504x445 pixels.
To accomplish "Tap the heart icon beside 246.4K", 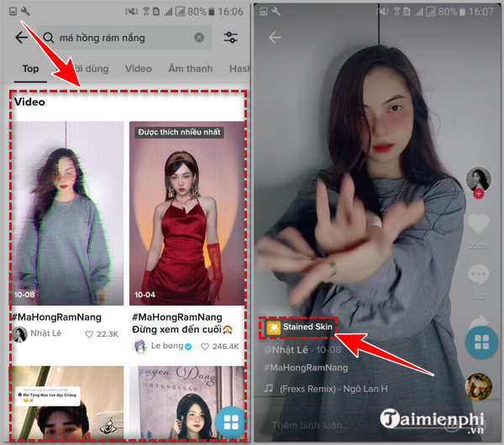I will pyautogui.click(x=205, y=347).
